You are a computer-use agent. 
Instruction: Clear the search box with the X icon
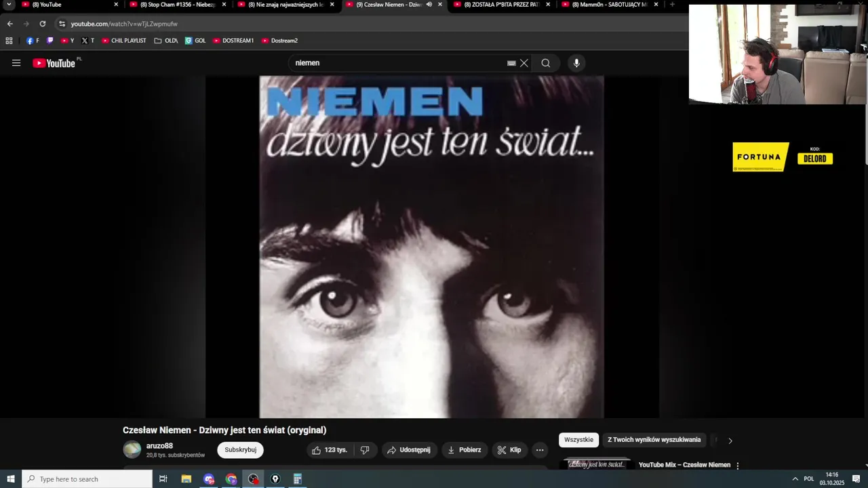[x=524, y=63]
